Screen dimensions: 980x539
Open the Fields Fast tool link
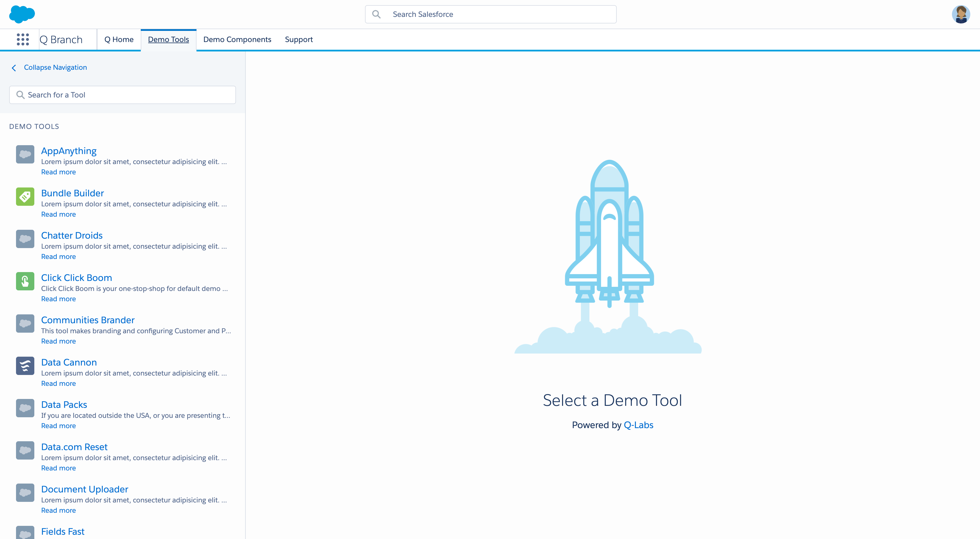click(63, 531)
